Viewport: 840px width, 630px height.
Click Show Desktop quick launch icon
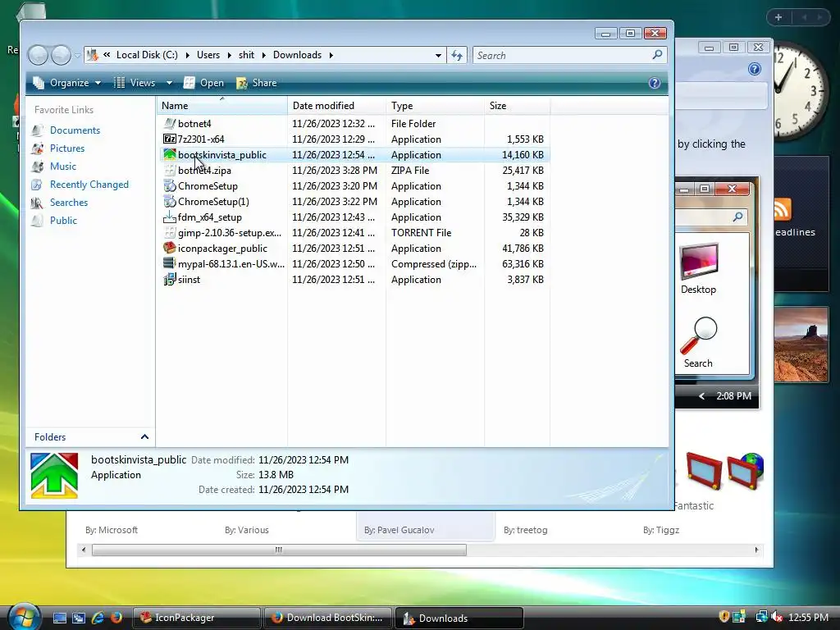point(59,619)
